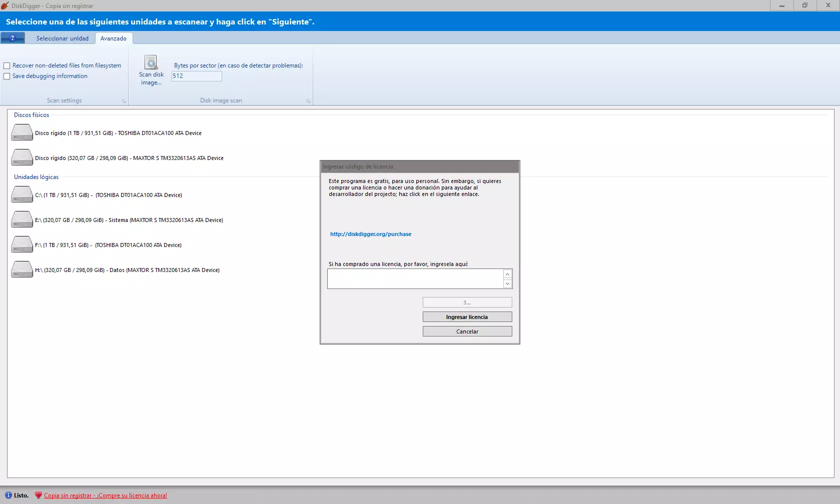Click the red heart icon in status bar
Image resolution: width=840 pixels, height=504 pixels.
coord(39,495)
